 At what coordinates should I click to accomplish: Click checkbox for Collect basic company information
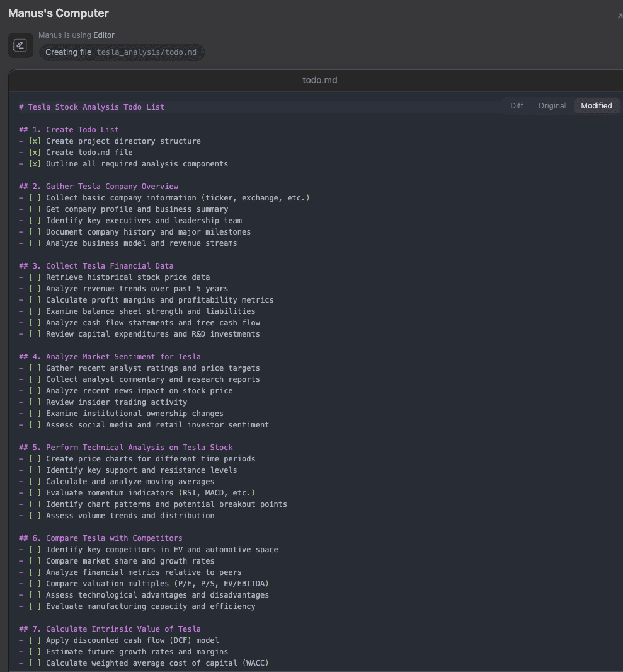[35, 198]
